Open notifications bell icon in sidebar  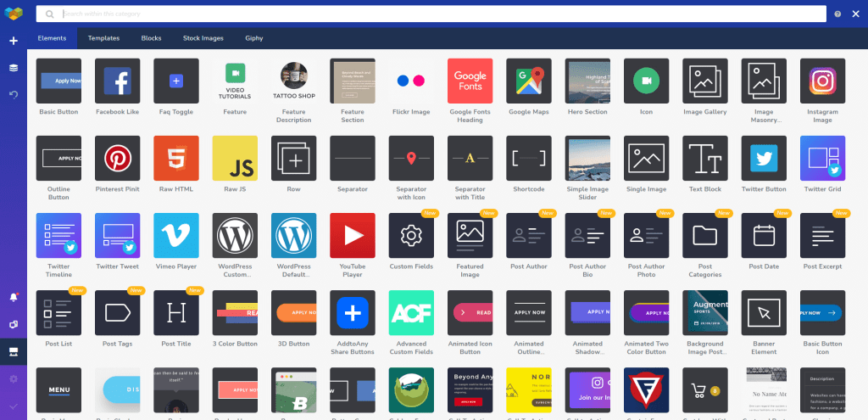(14, 298)
